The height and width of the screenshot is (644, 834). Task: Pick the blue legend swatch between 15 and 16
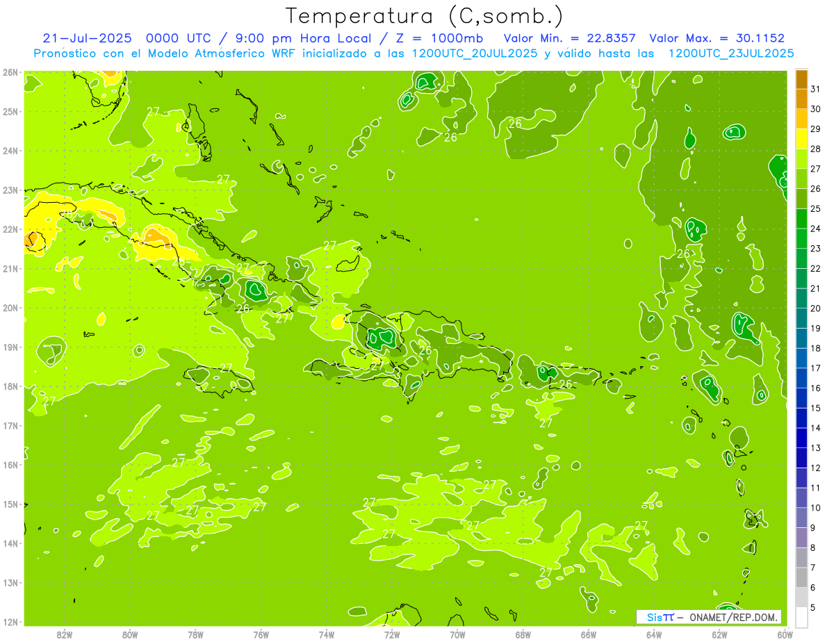801,398
